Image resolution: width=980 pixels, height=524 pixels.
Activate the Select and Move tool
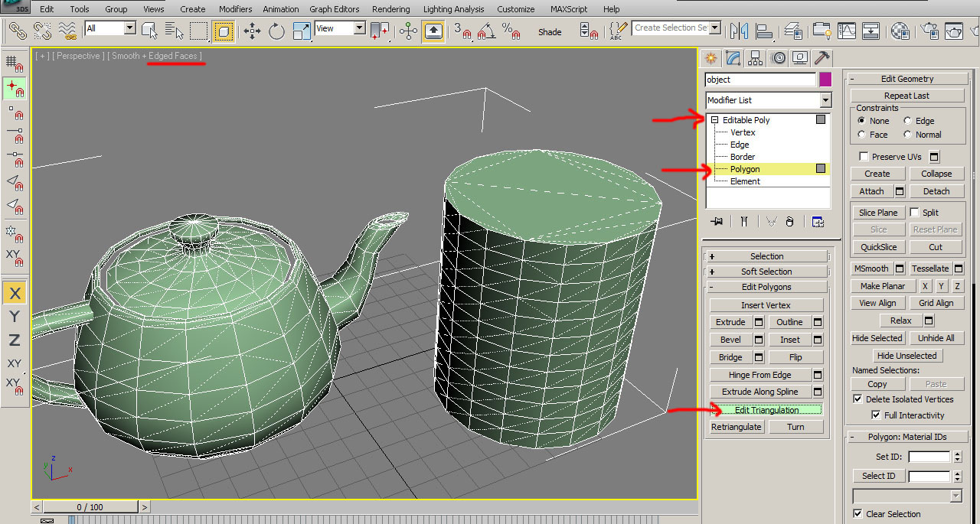(252, 31)
